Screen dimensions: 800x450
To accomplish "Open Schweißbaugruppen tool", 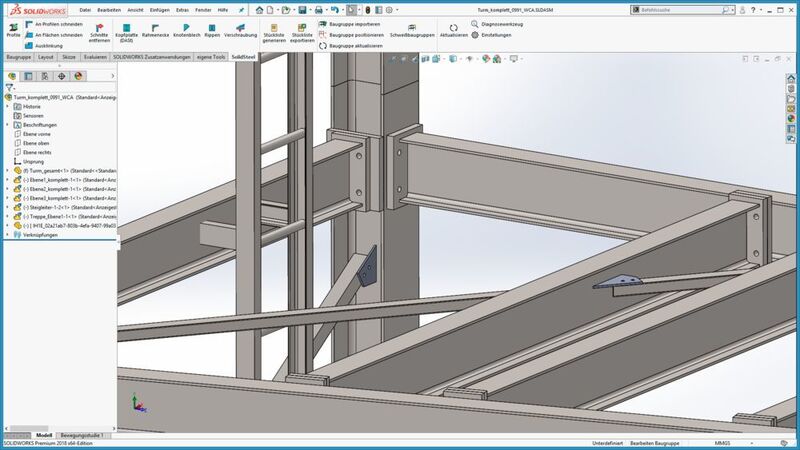I will point(412,31).
